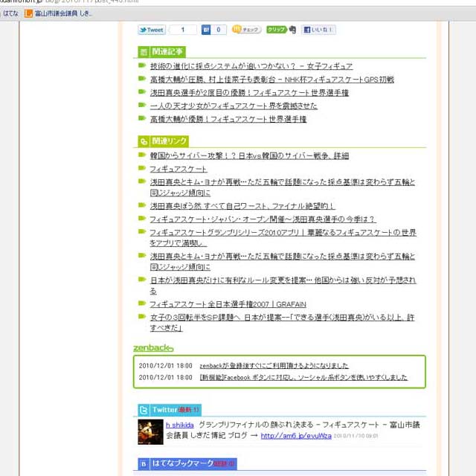This screenshot has height=476, width=476.
Task: Click the Facebook いいね! like button
Action: [x=318, y=30]
